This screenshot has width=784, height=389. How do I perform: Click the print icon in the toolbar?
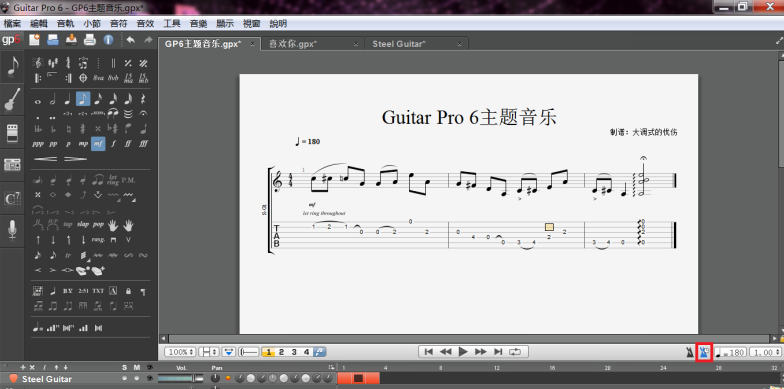[x=90, y=40]
